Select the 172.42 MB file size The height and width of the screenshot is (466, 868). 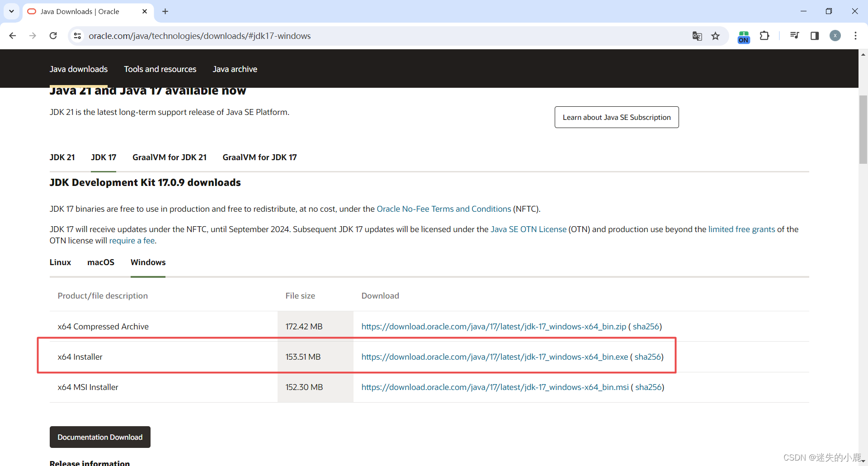coord(304,327)
